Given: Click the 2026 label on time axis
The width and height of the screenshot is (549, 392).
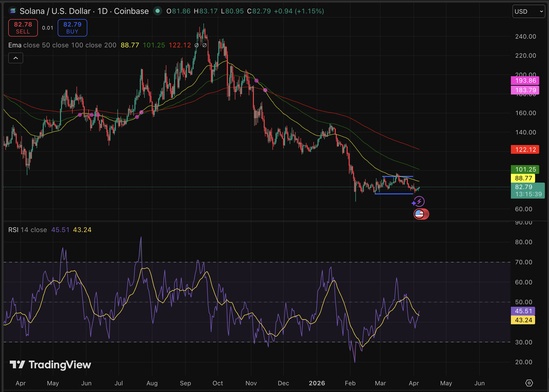Looking at the screenshot, I should click(x=317, y=383).
